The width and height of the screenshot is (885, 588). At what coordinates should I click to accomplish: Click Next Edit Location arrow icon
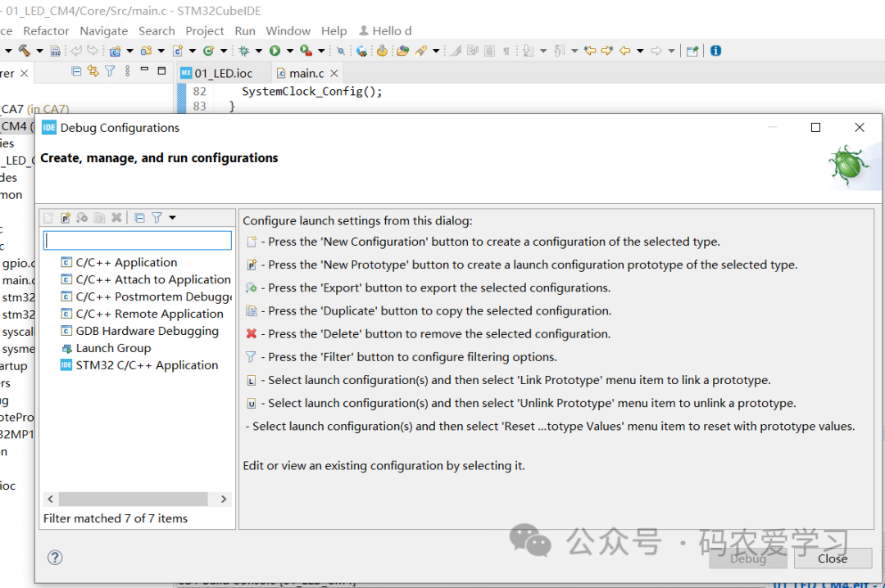pyautogui.click(x=606, y=51)
